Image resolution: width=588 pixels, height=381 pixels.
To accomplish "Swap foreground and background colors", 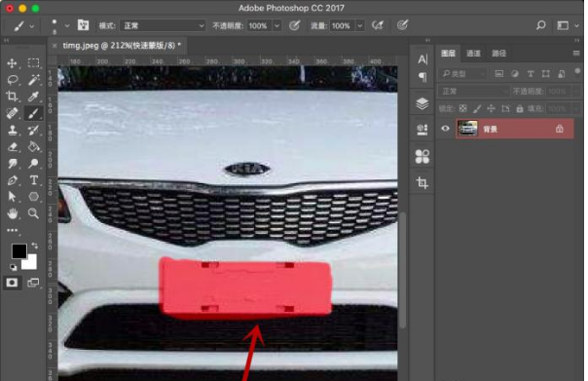I will tap(34, 246).
